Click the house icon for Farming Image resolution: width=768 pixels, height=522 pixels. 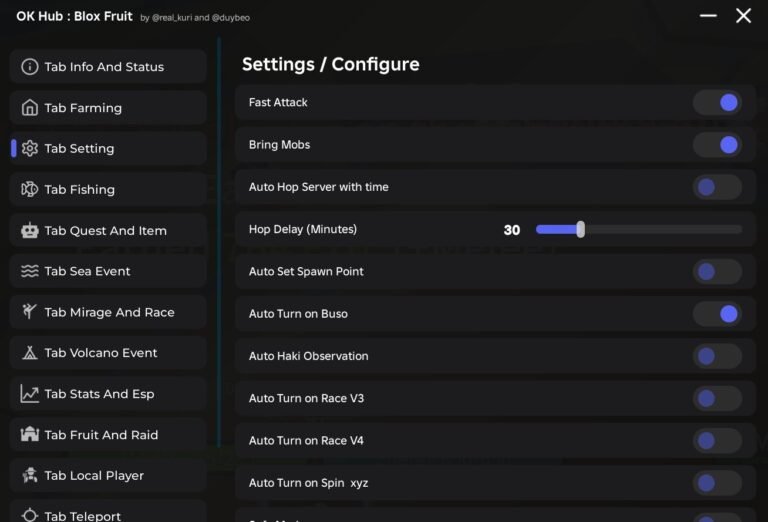coord(29,108)
